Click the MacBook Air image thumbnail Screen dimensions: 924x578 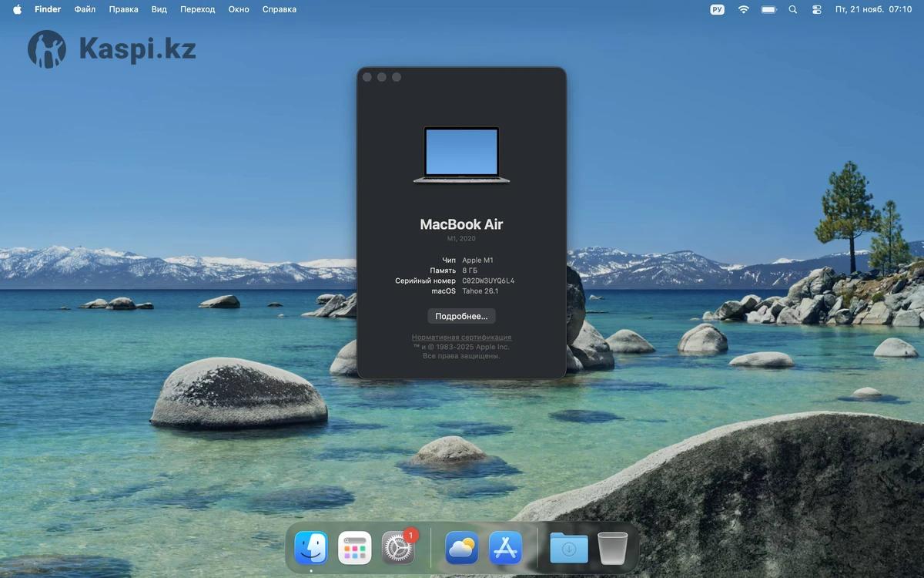pos(461,155)
